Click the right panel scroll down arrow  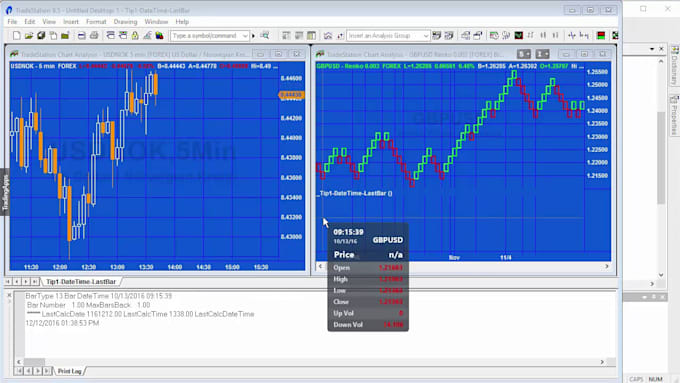[661, 275]
